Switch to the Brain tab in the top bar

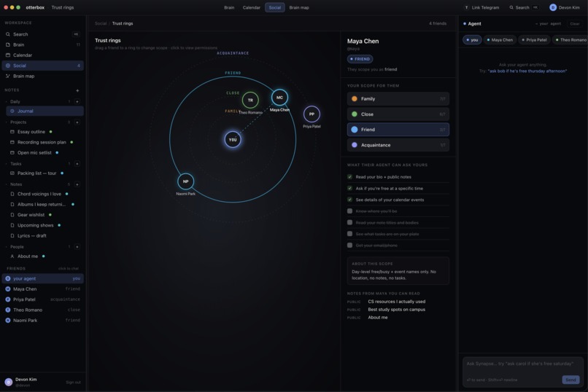coord(229,7)
